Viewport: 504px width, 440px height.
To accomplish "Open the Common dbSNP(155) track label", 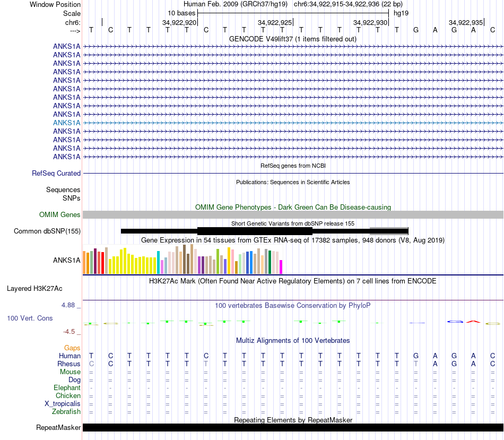I will coord(47,231).
